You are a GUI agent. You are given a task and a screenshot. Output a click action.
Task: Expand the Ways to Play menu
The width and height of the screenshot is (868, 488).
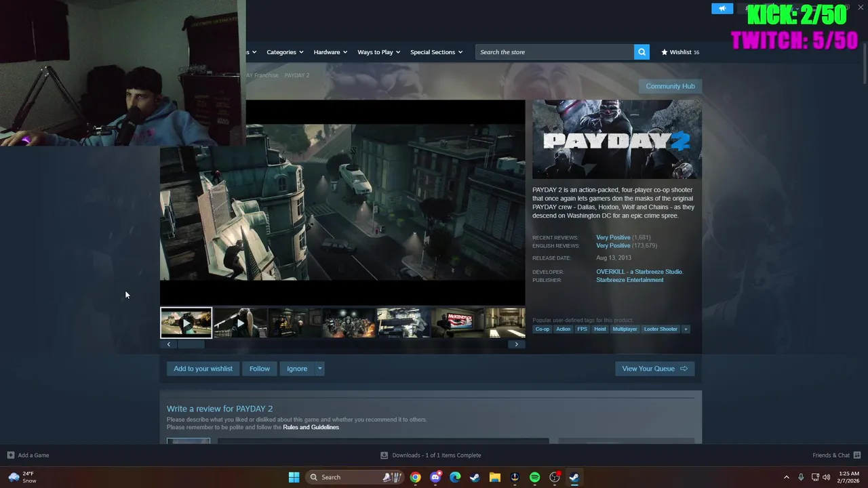click(378, 52)
